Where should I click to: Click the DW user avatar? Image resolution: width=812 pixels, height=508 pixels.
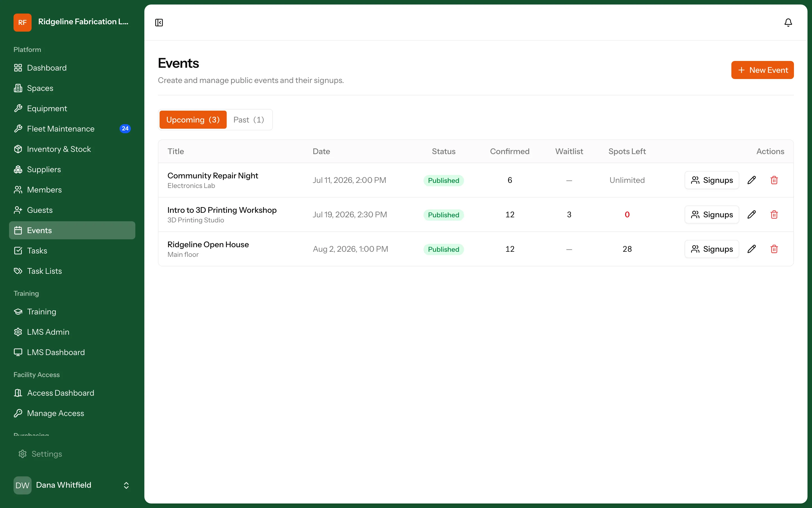(23, 485)
